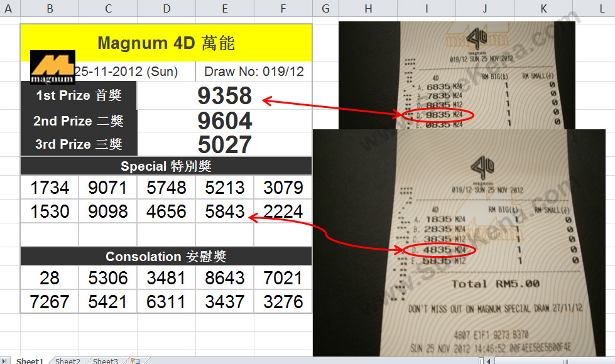Select consolation number 5306

[108, 278]
